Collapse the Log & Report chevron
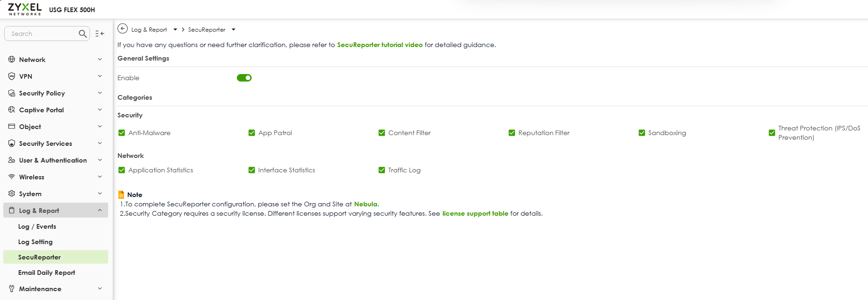Viewport: 868px width, 300px height. [x=100, y=211]
